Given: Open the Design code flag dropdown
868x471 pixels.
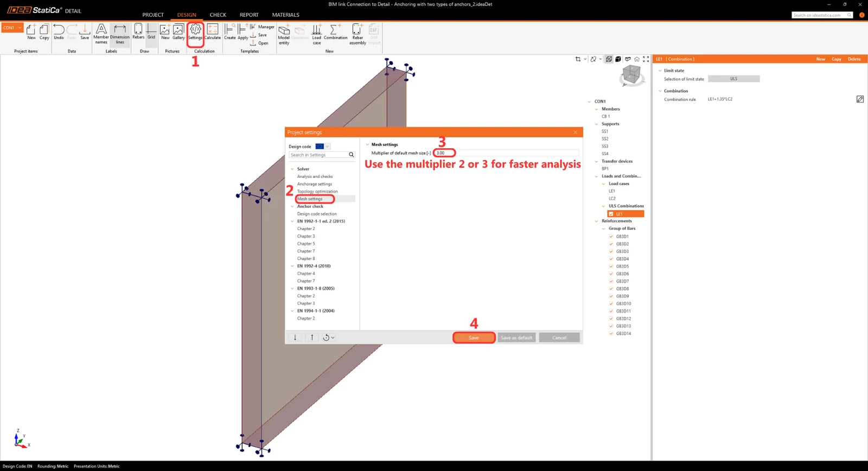Looking at the screenshot, I should (323, 147).
